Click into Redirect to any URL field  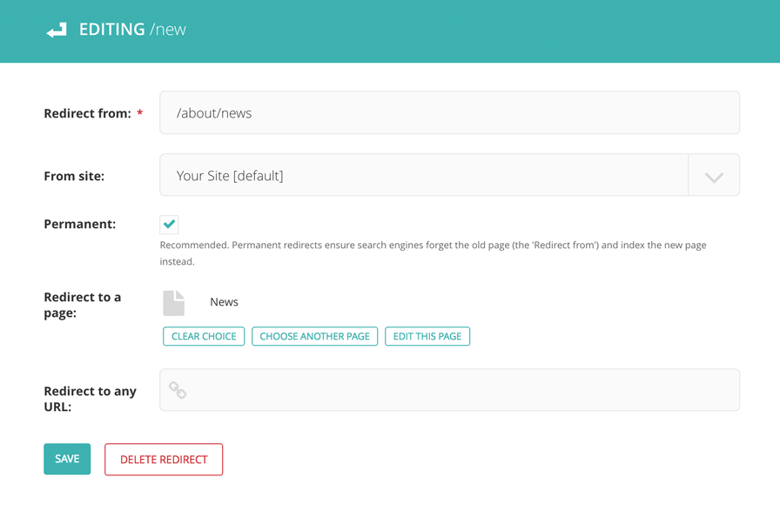pos(461,390)
